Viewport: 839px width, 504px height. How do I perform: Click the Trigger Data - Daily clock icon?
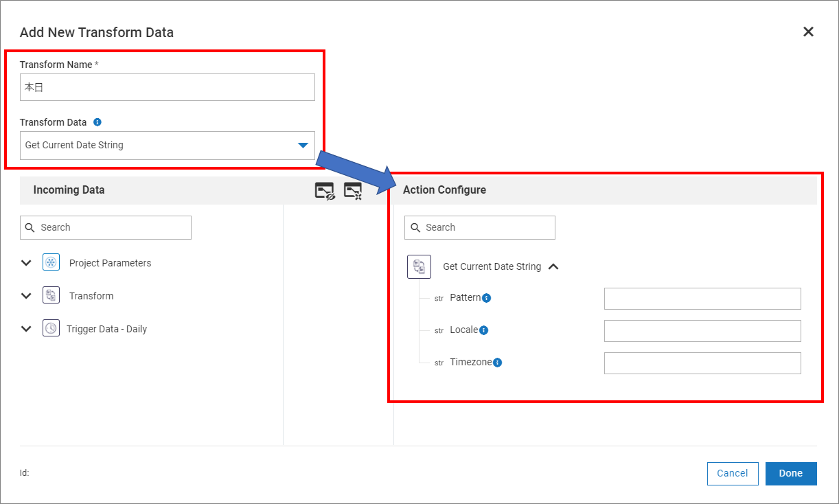click(x=51, y=328)
